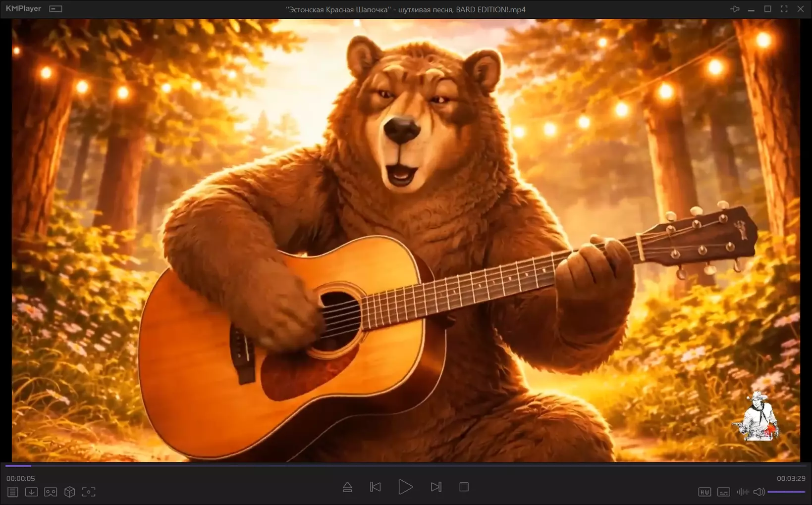Skip to the next track
Image resolution: width=812 pixels, height=505 pixels.
tap(436, 487)
